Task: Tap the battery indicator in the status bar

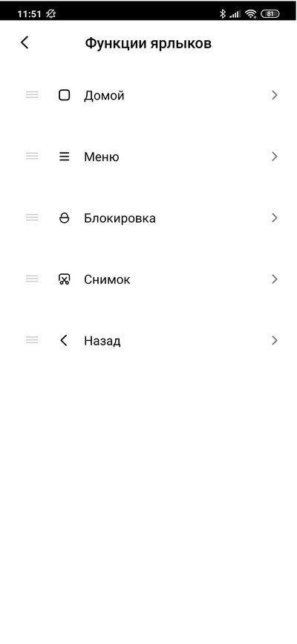Action: [270, 13]
